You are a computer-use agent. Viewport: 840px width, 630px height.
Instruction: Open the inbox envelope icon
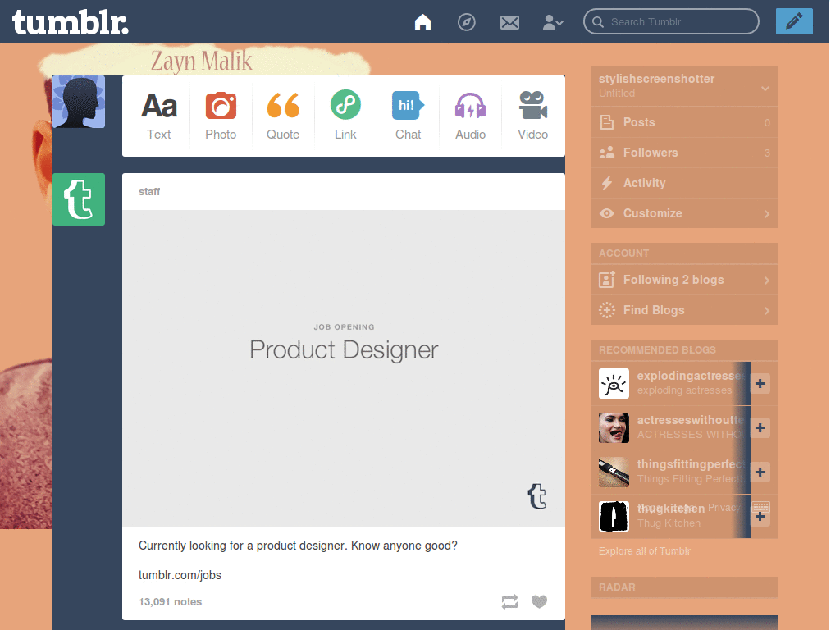pyautogui.click(x=509, y=22)
